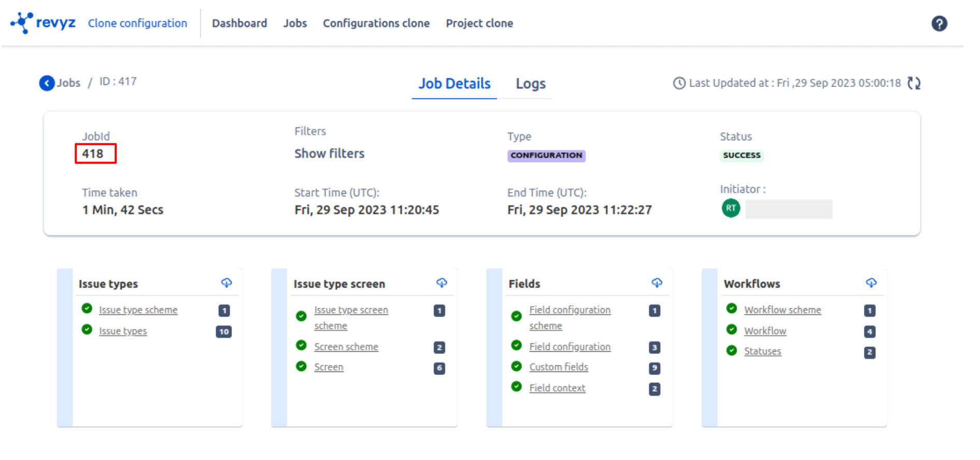Download Issue types via cloud icon

pos(226,283)
